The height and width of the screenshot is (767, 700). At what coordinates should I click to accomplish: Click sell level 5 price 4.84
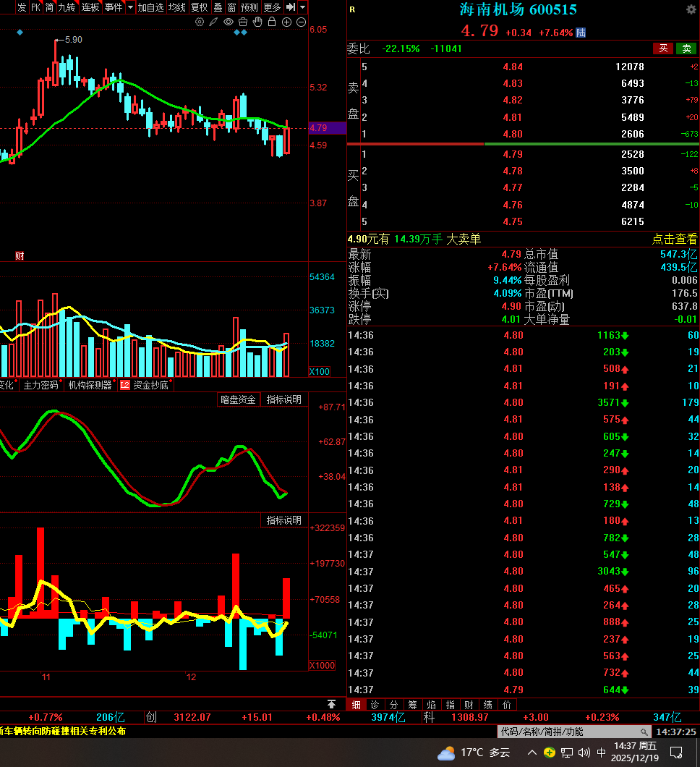513,67
